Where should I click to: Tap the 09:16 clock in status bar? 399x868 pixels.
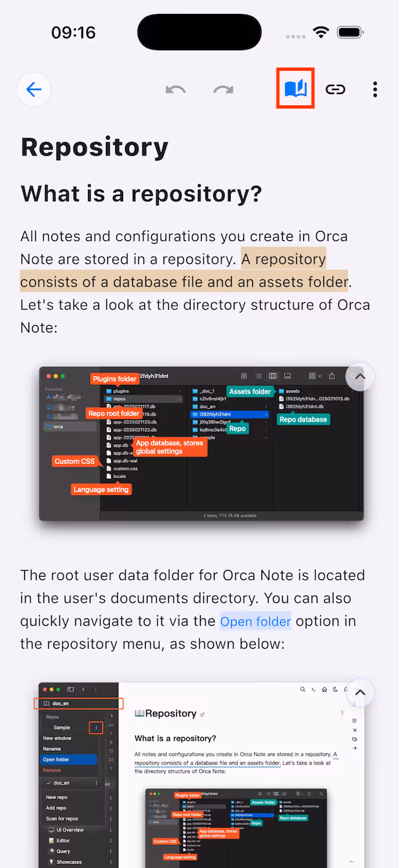click(73, 32)
